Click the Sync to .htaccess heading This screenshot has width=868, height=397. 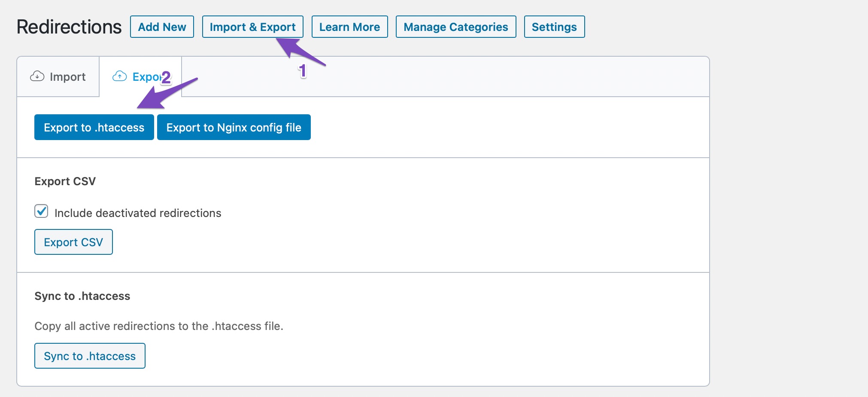coord(82,296)
